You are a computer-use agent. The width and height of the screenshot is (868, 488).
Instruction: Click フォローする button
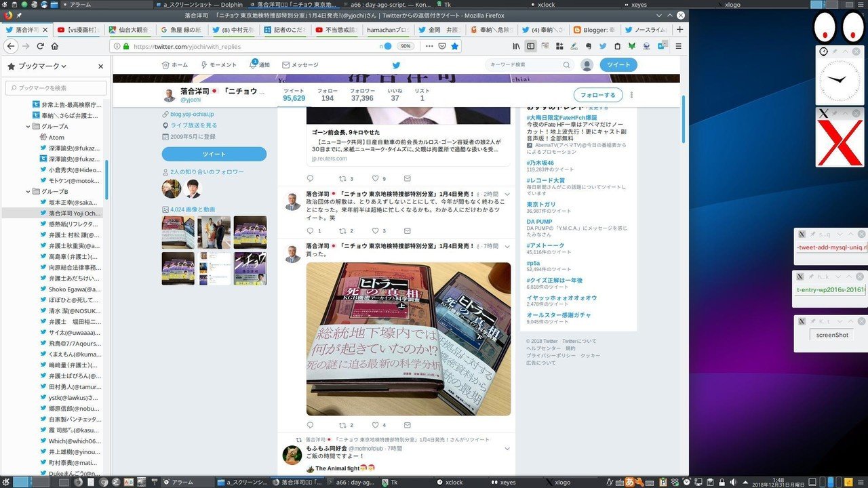[x=598, y=95]
